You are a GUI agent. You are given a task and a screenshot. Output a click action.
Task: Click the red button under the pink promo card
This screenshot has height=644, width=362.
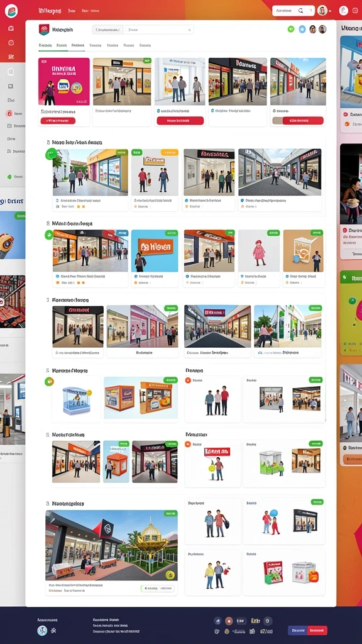coord(58,121)
